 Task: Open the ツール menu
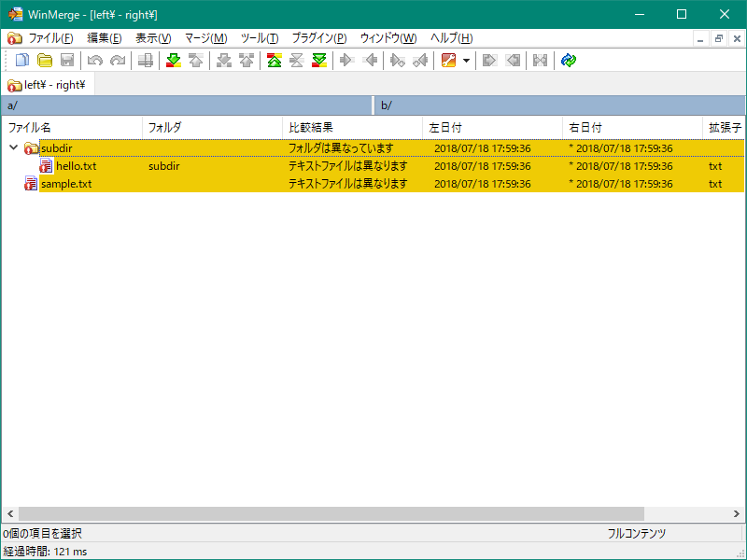pos(258,38)
